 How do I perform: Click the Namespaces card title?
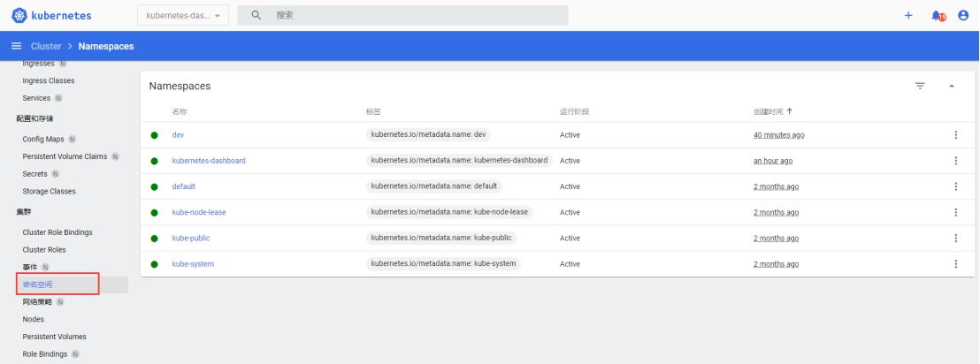[x=180, y=87]
